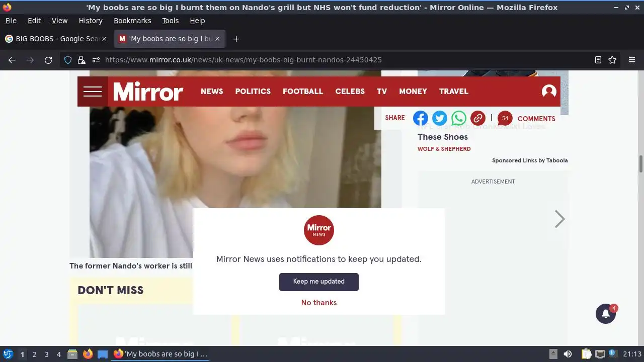Viewport: 644px width, 362px height.
Task: Open the Tools menu
Action: click(x=170, y=21)
